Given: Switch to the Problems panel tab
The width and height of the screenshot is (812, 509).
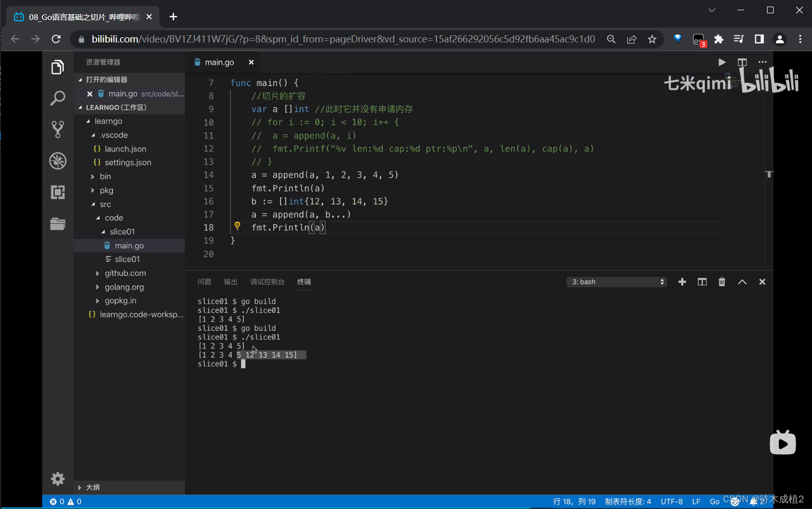Looking at the screenshot, I should tap(204, 282).
